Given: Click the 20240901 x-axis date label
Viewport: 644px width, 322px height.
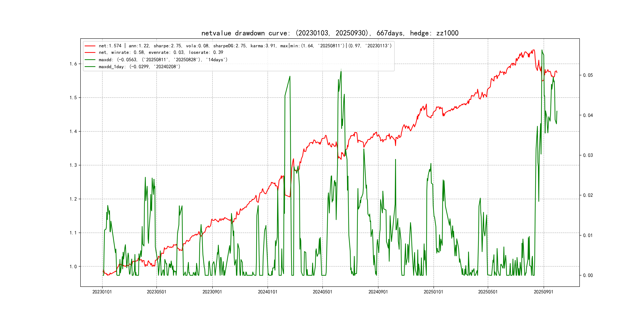Looking at the screenshot, I should click(378, 292).
